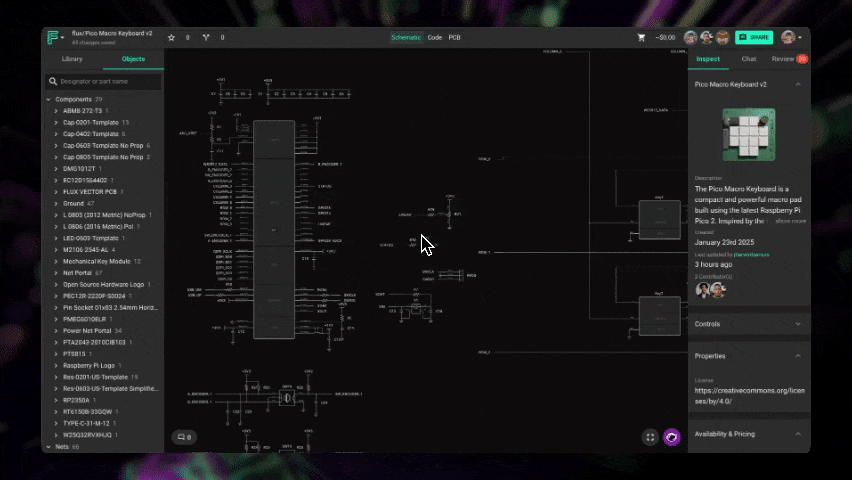The image size is (852, 480).
Task: Switch to the Library tab
Action: 72,59
